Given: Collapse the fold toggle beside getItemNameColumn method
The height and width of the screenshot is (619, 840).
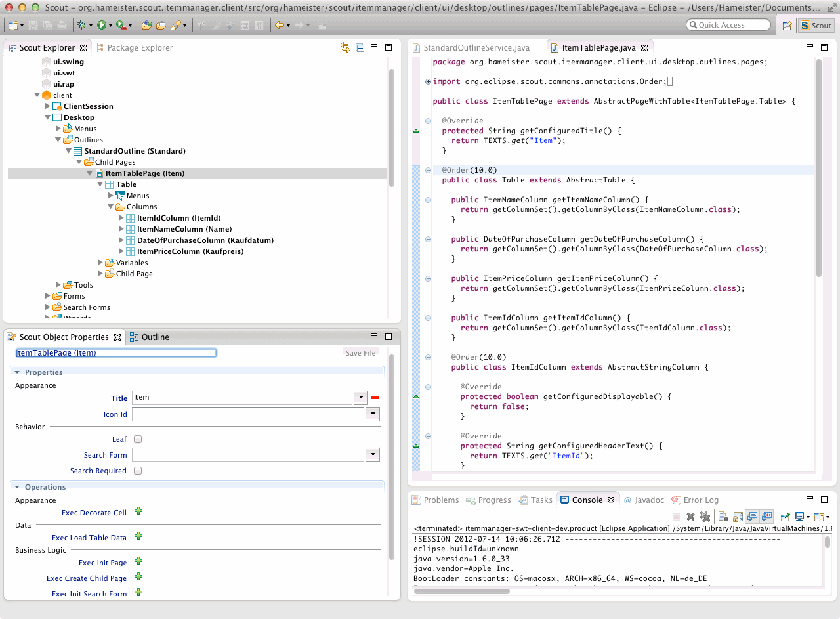Looking at the screenshot, I should coord(428,200).
